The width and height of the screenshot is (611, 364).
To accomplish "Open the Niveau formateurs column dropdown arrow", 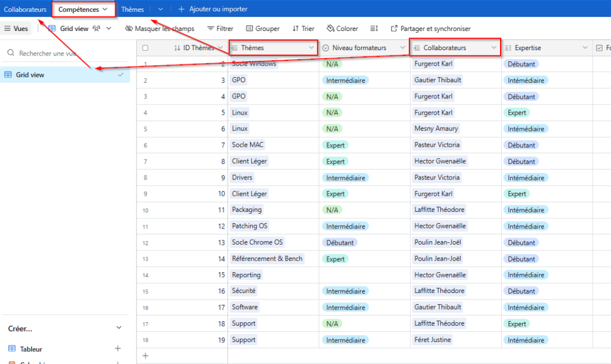I will pyautogui.click(x=403, y=48).
